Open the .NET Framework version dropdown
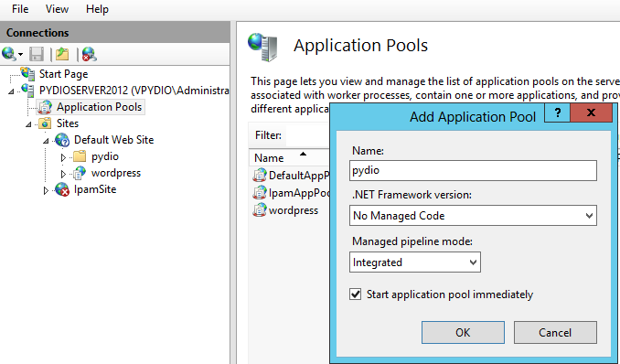This screenshot has width=620, height=364. (x=473, y=216)
